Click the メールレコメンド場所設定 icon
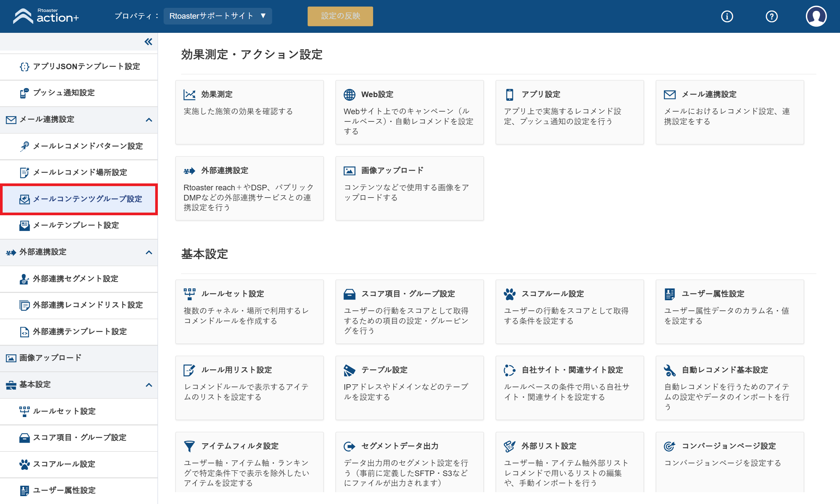840x504 pixels. (x=24, y=173)
